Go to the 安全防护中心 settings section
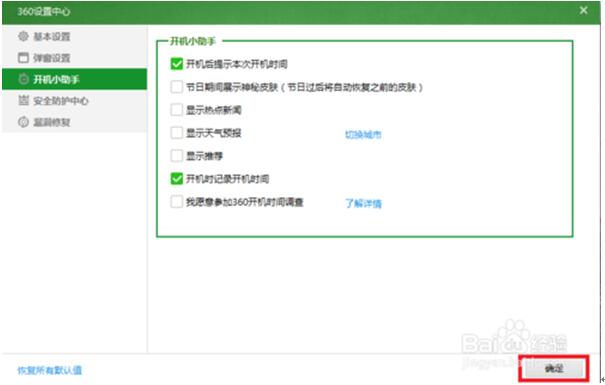This screenshot has height=385, width=605. (74, 101)
